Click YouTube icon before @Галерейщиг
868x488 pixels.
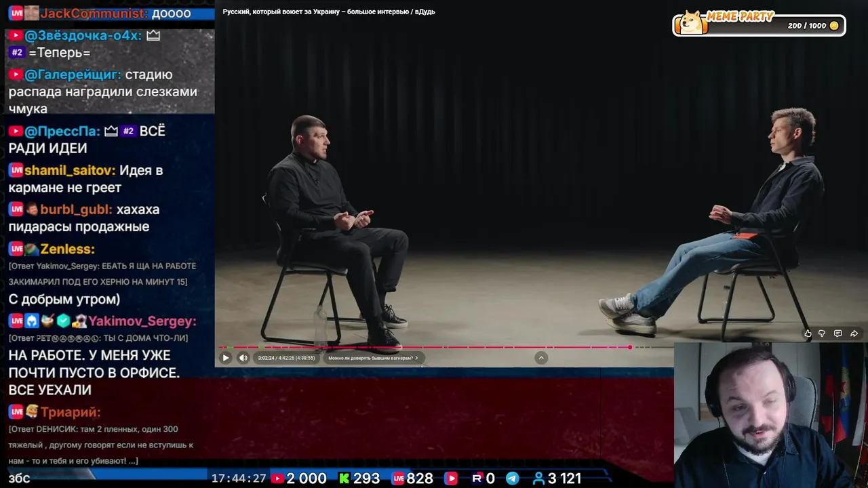16,75
